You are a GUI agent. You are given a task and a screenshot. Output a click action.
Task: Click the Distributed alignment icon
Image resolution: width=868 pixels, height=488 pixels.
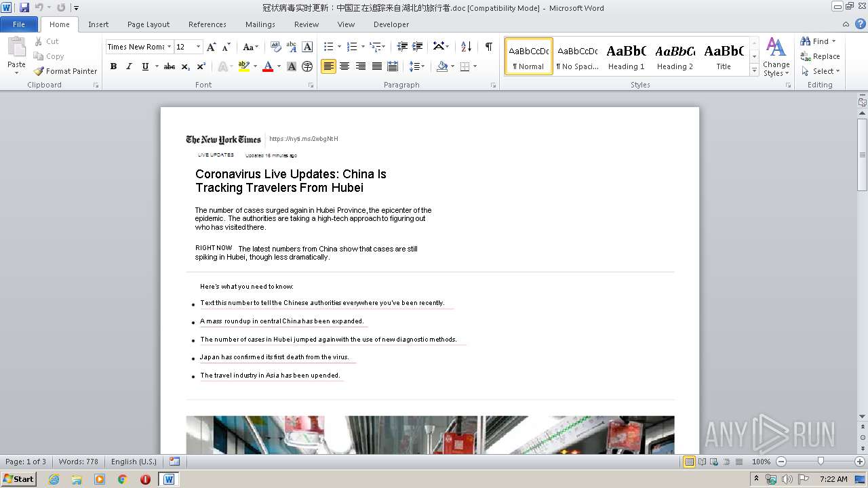(393, 66)
